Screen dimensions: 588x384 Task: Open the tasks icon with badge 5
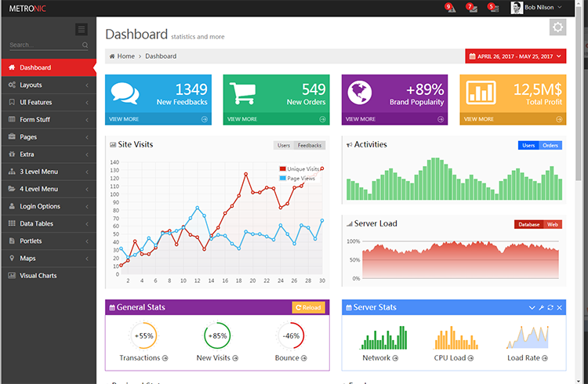click(492, 8)
